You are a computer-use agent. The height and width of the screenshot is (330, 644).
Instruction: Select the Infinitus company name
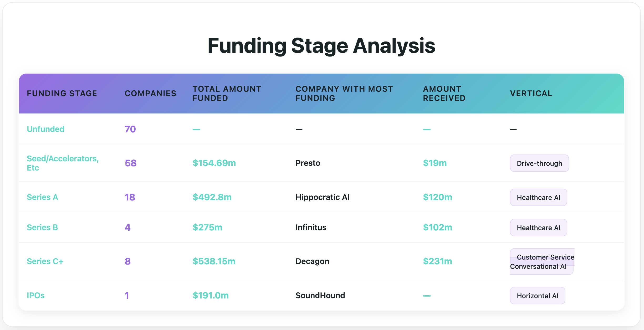pyautogui.click(x=311, y=227)
